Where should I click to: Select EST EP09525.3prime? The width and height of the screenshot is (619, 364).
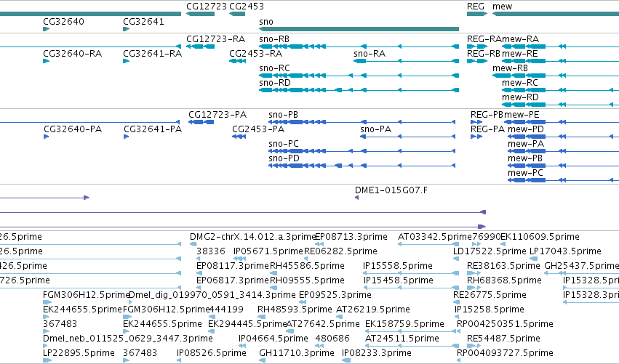pyautogui.click(x=335, y=296)
